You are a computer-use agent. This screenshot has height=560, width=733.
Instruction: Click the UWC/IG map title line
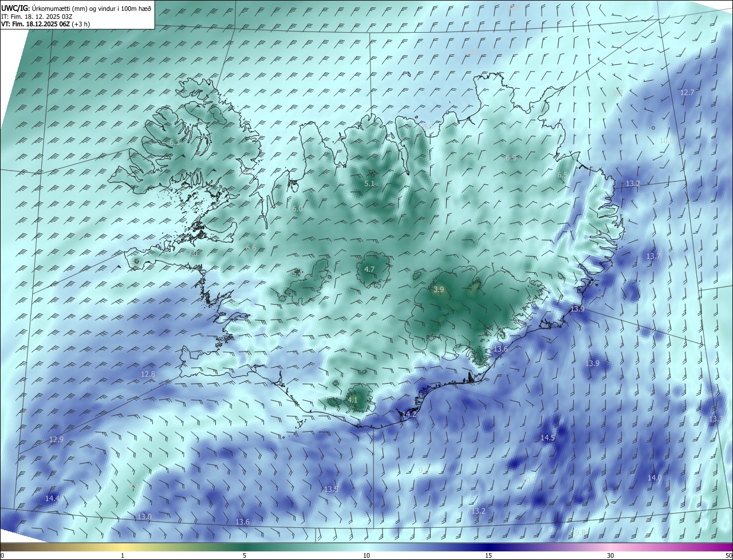pyautogui.click(x=76, y=8)
